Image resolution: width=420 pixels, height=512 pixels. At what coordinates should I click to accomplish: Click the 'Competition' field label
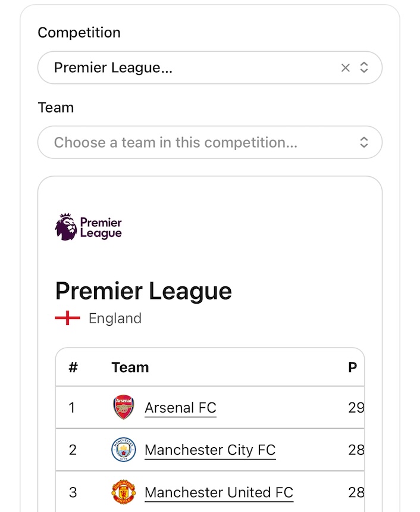click(79, 33)
